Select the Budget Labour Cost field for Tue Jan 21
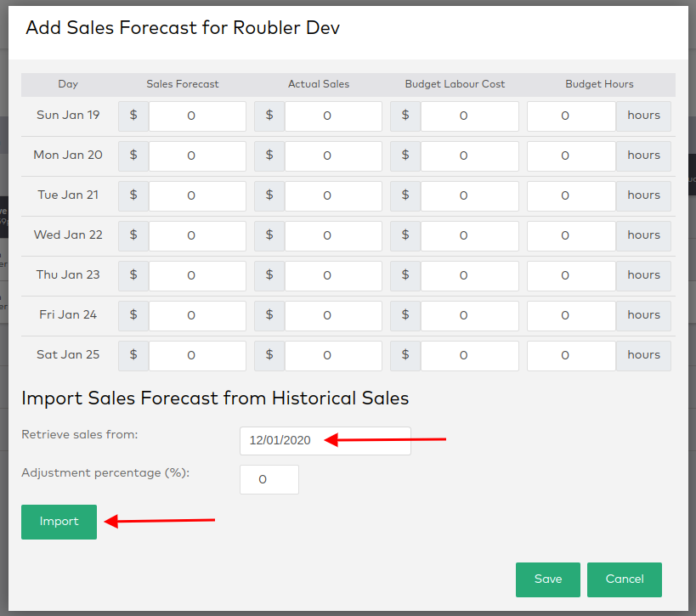Screen dimensions: 696x616 pos(469,195)
